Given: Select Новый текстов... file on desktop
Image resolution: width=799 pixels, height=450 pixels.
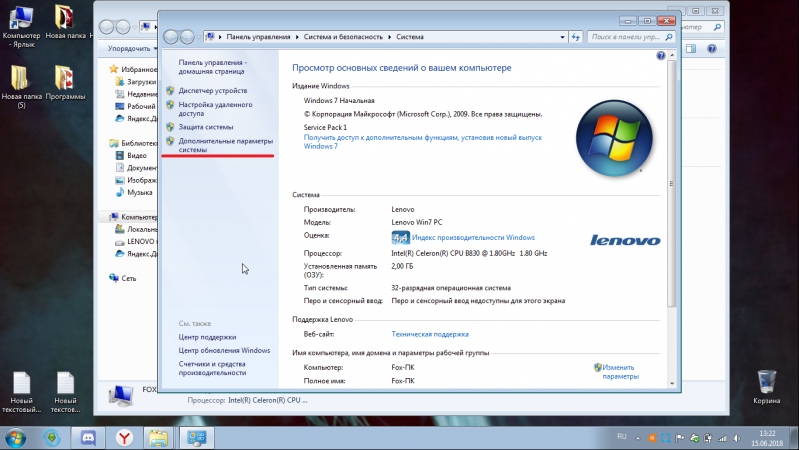Looking at the screenshot, I should (x=65, y=392).
